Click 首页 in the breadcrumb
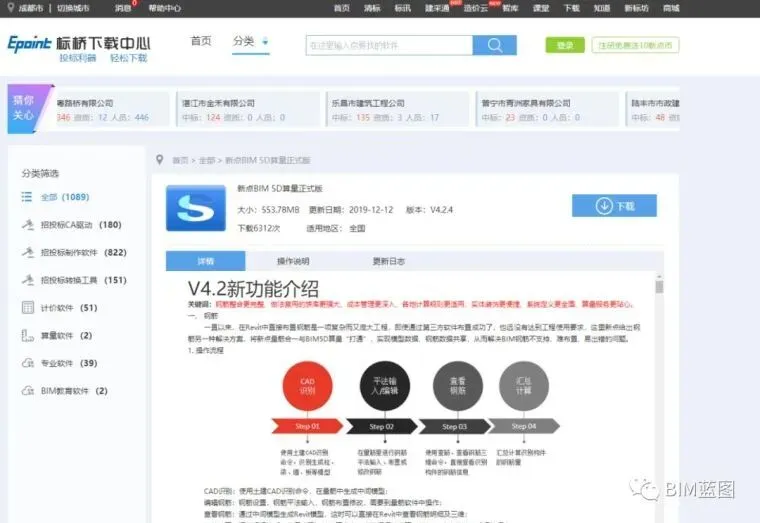 pyautogui.click(x=180, y=160)
